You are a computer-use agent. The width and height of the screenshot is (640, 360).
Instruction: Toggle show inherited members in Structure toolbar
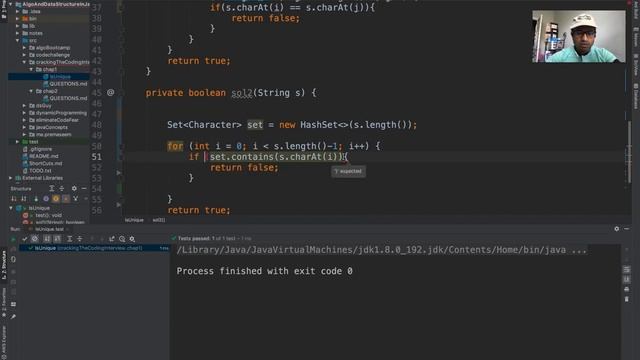(36, 199)
